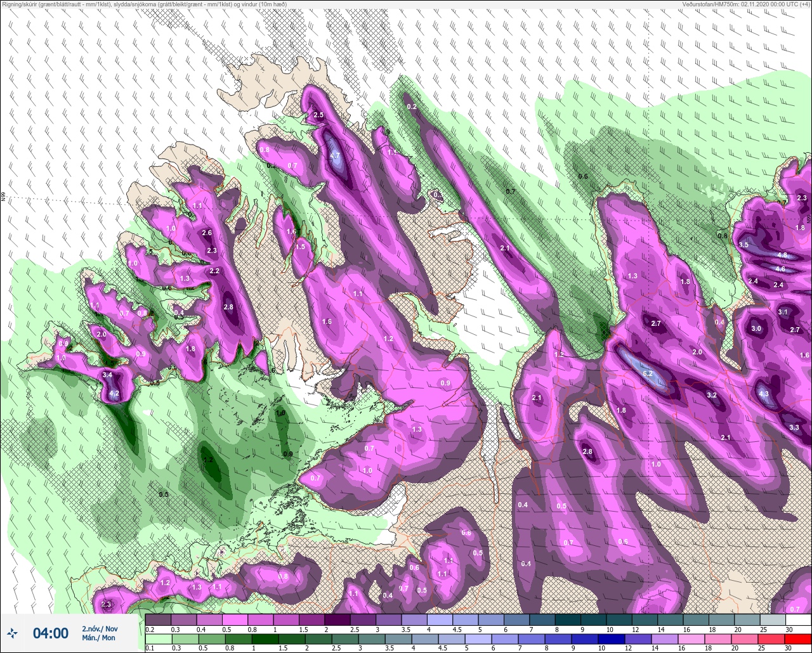Pick the bright magenta snow swatch at 0.5
This screenshot has width=812, height=653.
[235, 619]
